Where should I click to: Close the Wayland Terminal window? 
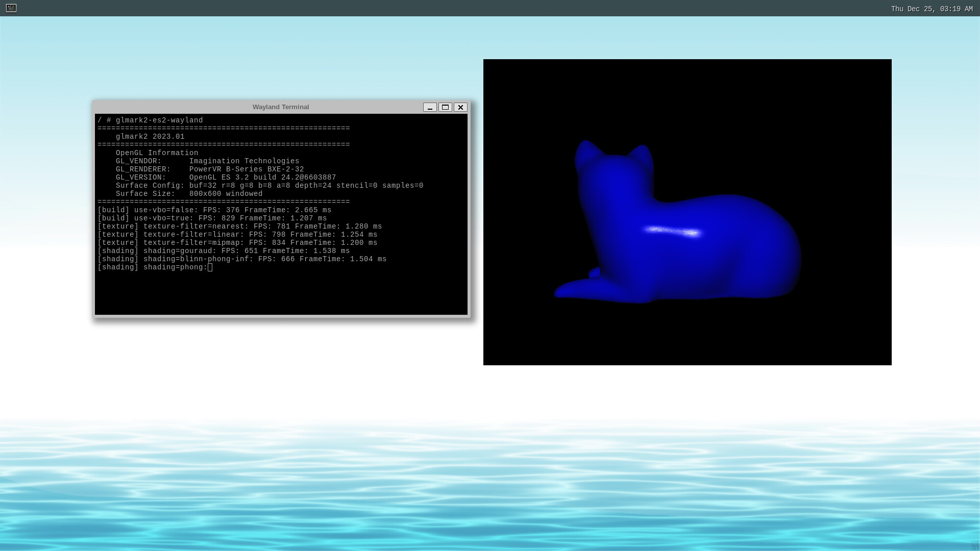pyautogui.click(x=460, y=107)
